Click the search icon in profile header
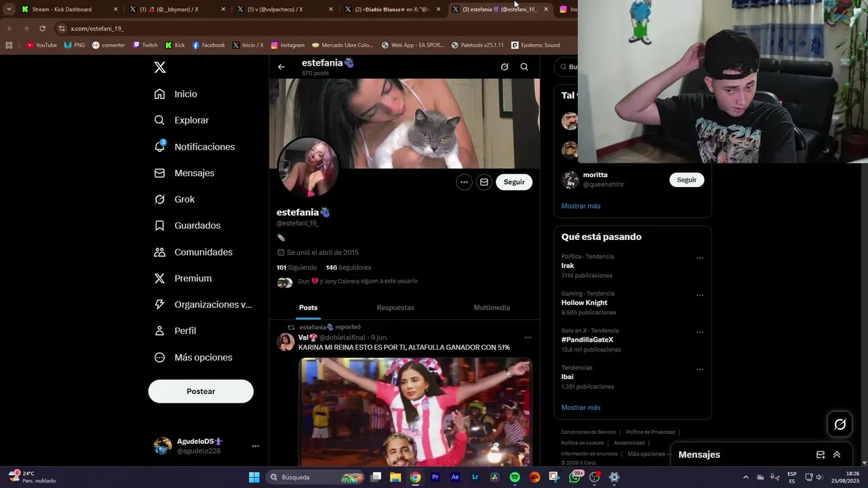 [x=524, y=67]
